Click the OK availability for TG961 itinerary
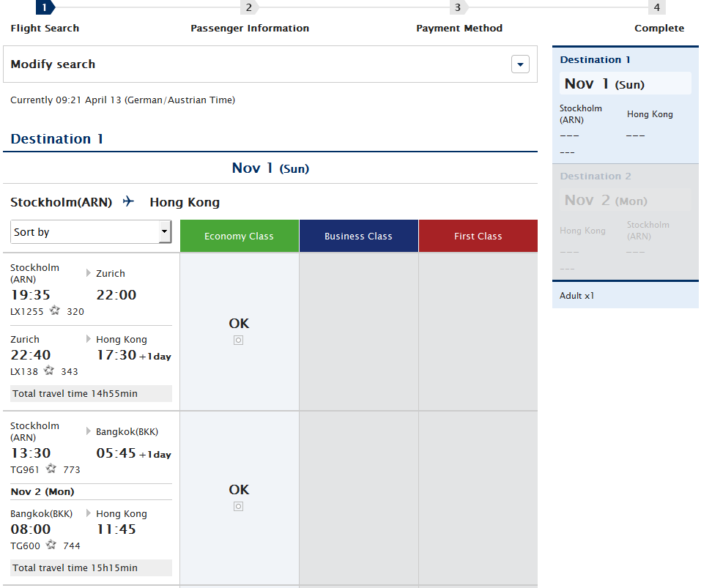The width and height of the screenshot is (701, 588). click(x=239, y=490)
